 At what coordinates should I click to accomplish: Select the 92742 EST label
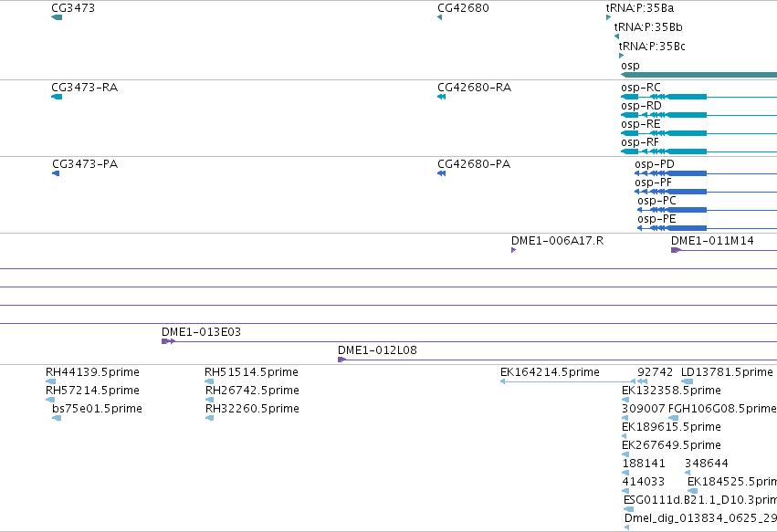tap(655, 372)
